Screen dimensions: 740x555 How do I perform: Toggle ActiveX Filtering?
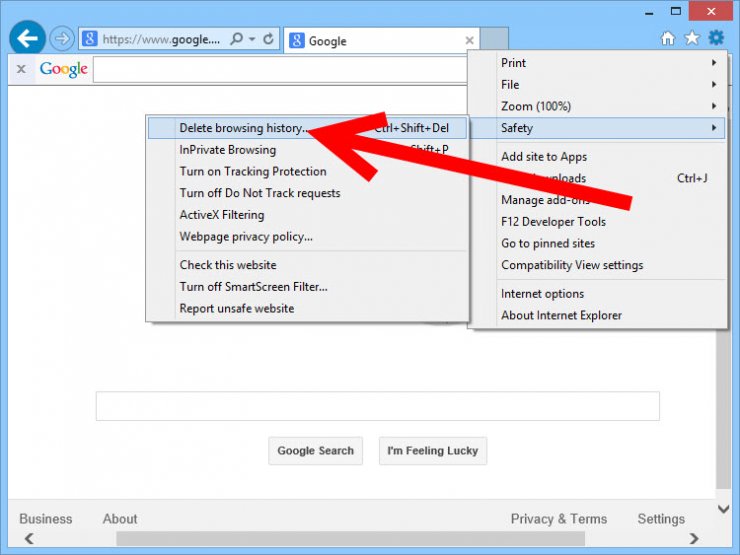[x=307, y=215]
